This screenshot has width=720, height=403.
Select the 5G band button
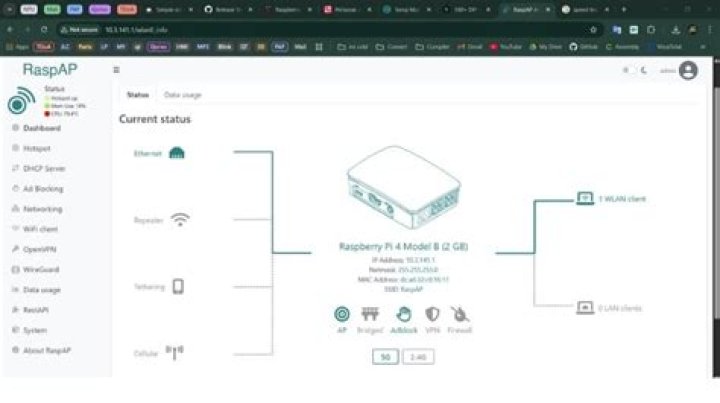pos(385,357)
